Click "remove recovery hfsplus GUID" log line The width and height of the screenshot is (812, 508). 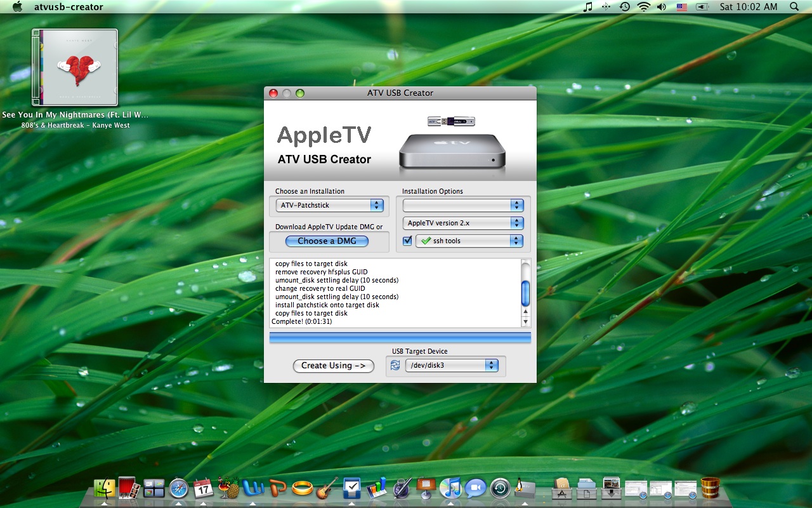322,272
